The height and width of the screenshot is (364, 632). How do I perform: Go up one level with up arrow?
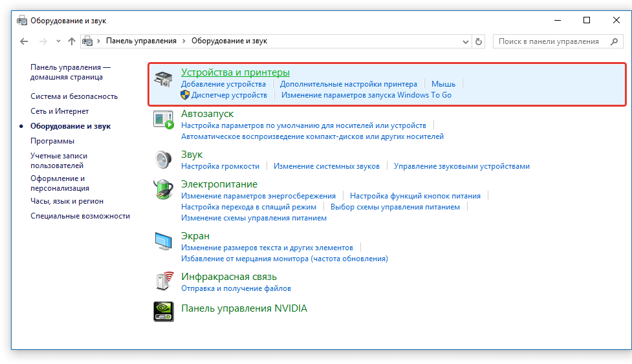click(72, 41)
